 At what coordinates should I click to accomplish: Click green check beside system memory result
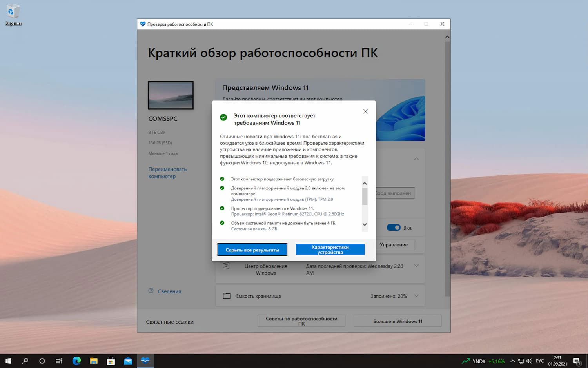point(222,223)
